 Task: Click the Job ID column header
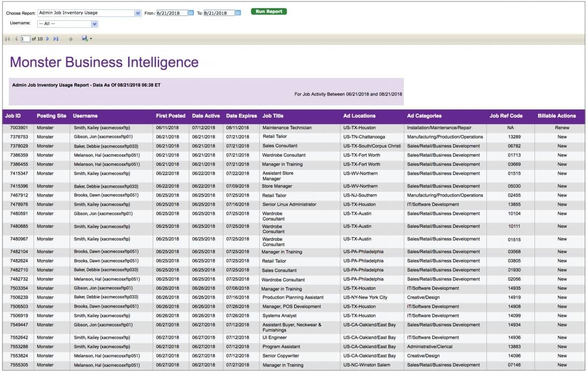(13, 116)
